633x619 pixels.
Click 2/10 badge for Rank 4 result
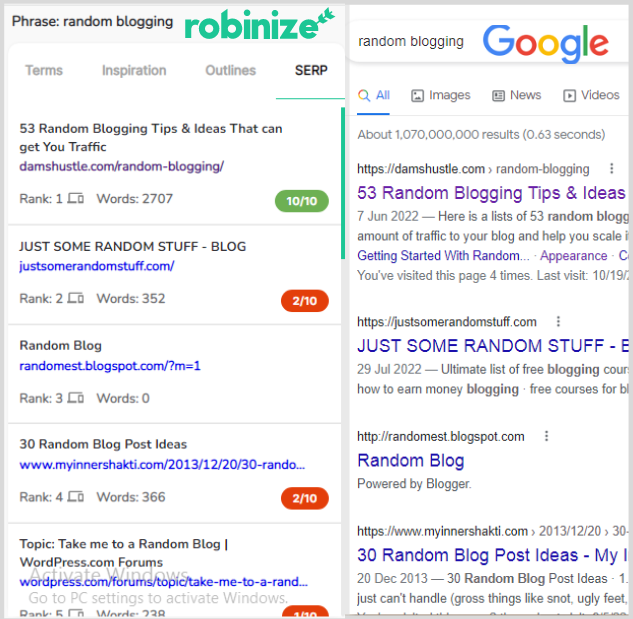305,498
